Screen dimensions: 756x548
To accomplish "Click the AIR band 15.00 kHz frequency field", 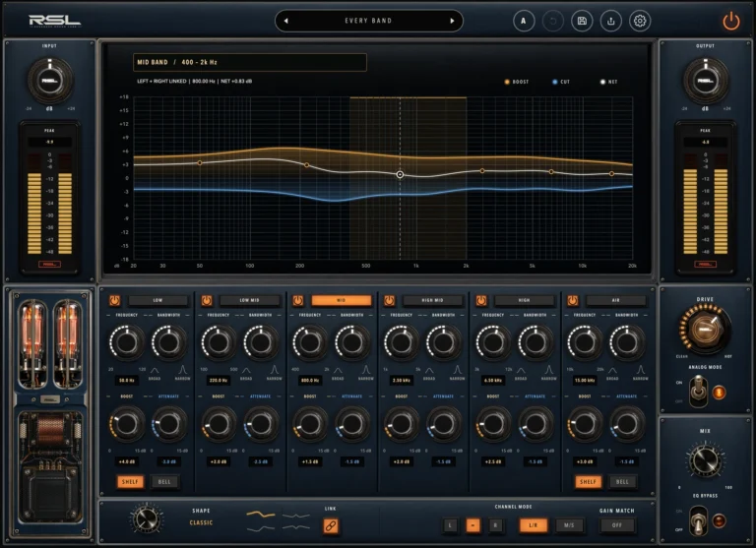I will point(585,381).
